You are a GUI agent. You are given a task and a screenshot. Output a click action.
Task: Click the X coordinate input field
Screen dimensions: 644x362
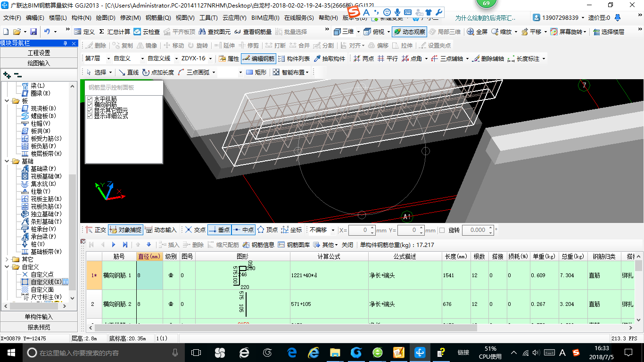(362, 230)
